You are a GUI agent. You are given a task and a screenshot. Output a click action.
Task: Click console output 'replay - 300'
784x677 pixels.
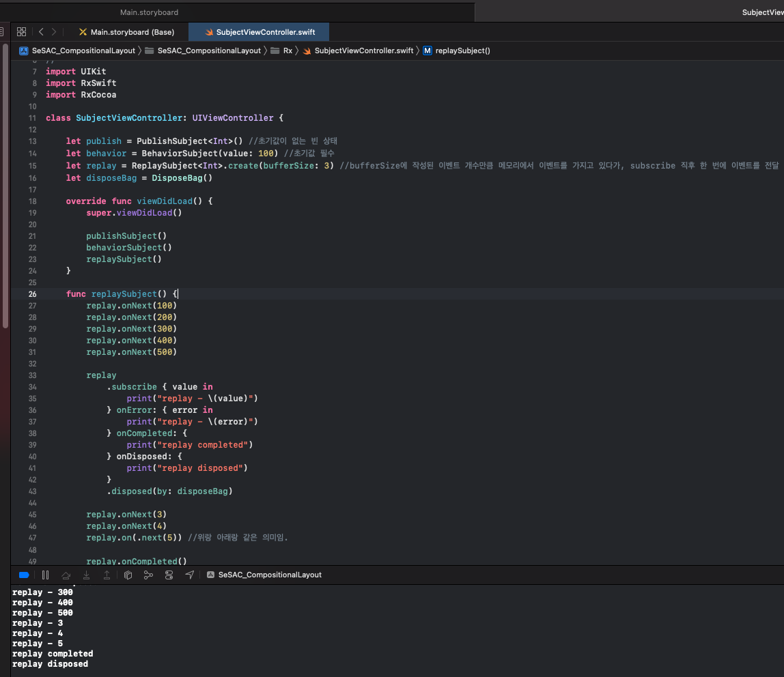pyautogui.click(x=42, y=592)
